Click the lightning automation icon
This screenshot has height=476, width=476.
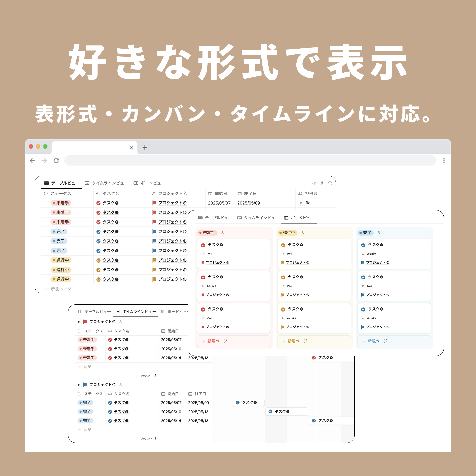(322, 183)
